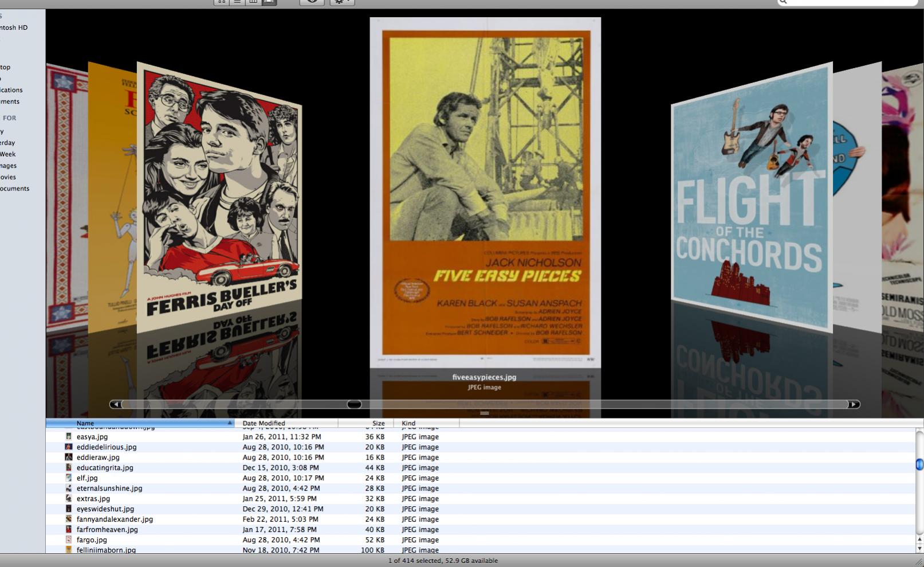This screenshot has width=924, height=567.
Task: Click the easya.jpg file icon
Action: click(x=69, y=436)
